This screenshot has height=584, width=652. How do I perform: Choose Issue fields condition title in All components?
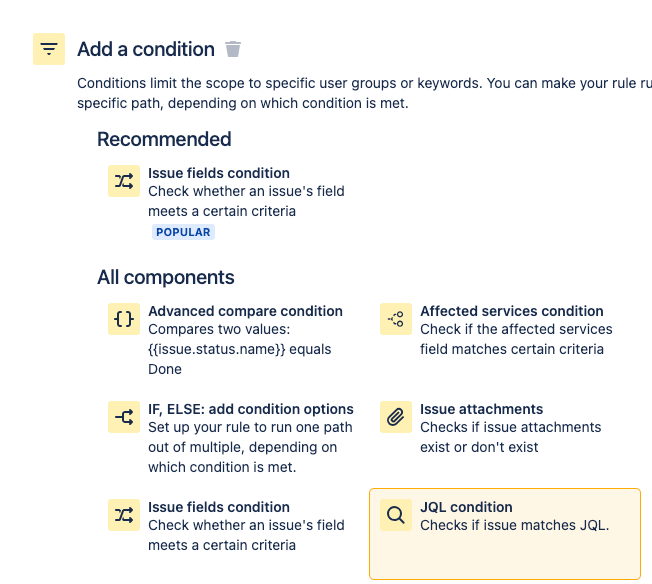pos(219,507)
